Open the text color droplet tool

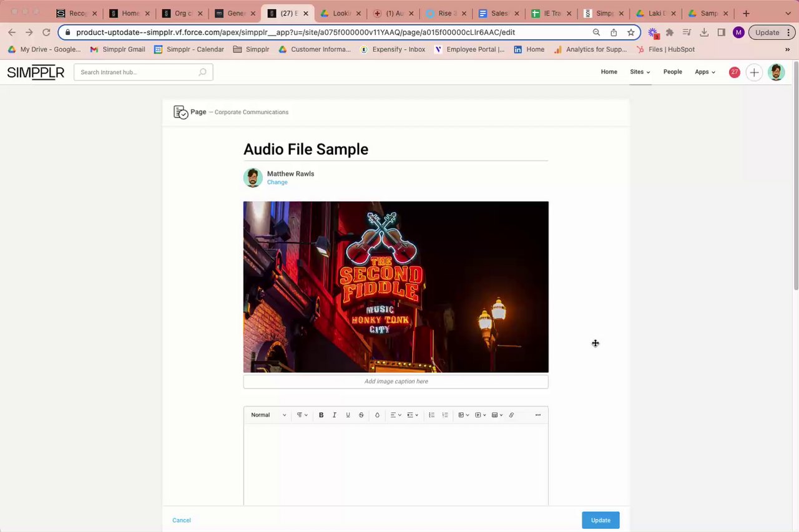click(x=377, y=415)
